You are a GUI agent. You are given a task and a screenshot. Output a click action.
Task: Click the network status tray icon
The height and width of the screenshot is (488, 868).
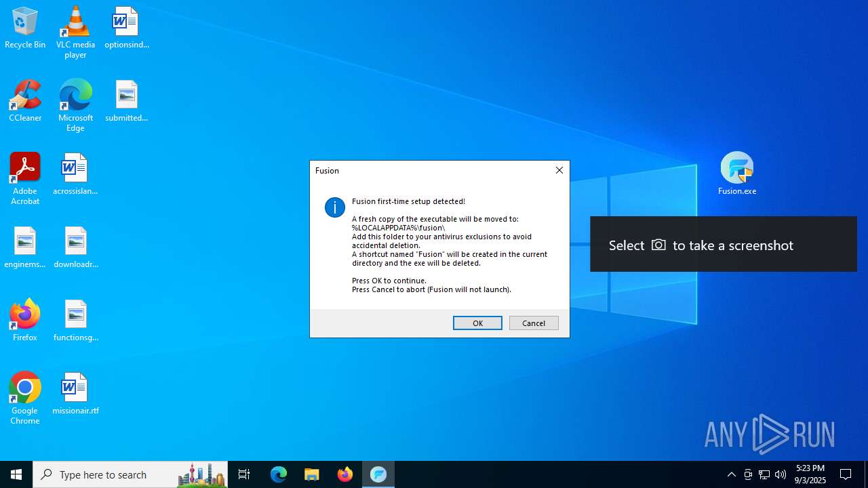[764, 474]
